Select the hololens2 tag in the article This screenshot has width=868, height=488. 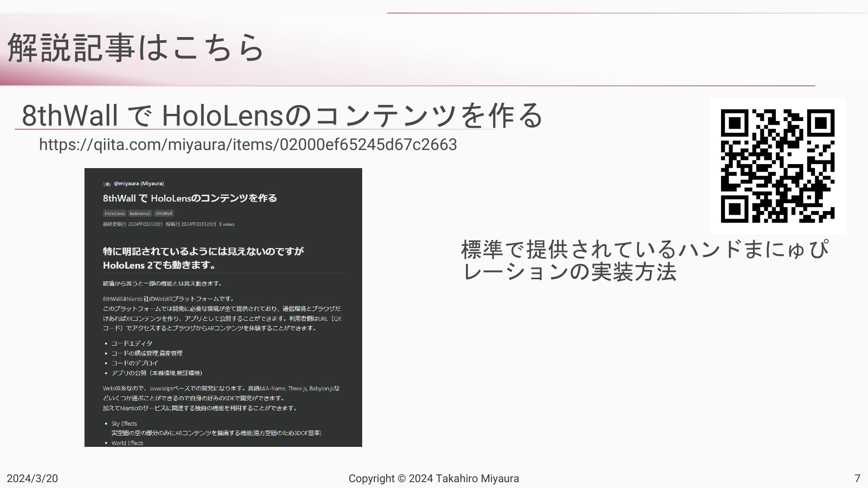pos(140,213)
